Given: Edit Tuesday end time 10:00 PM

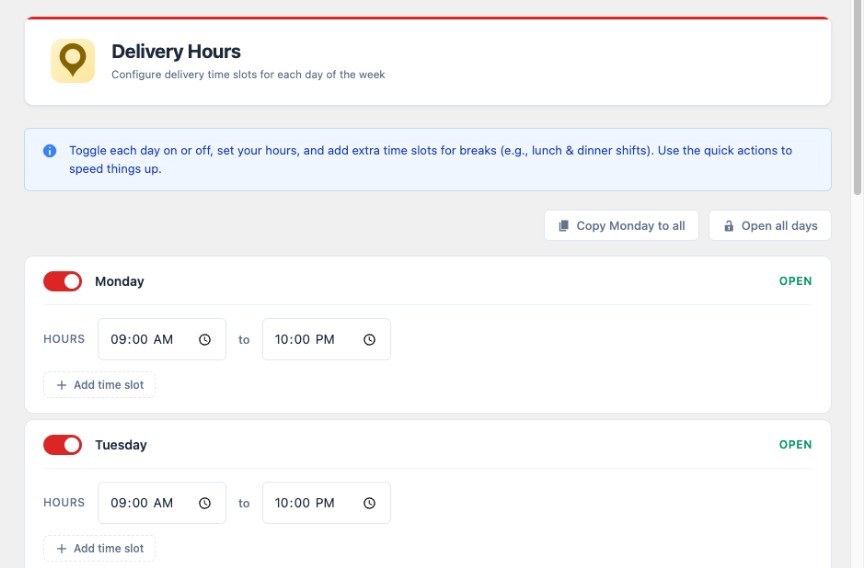Looking at the screenshot, I should (x=326, y=503).
